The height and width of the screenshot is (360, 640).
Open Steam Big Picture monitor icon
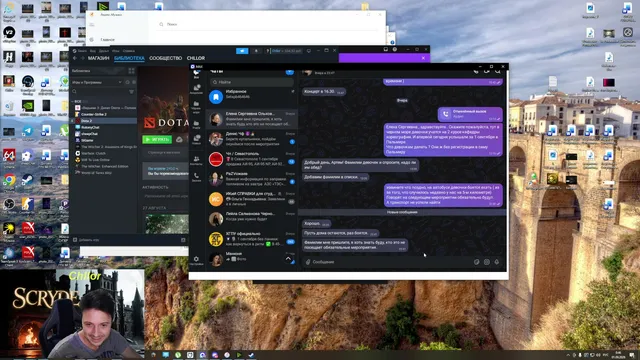(309, 51)
